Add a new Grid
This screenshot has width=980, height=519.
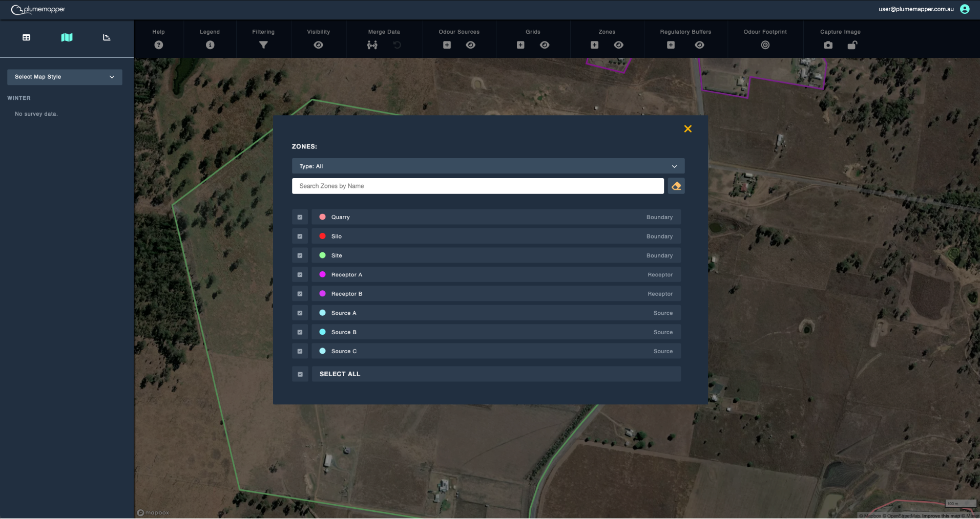click(x=520, y=45)
